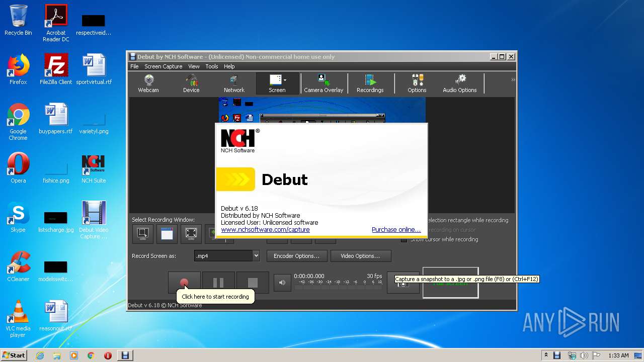Viewport: 644px width, 362px height.
Task: Open Audio Options from toolbar
Action: pyautogui.click(x=460, y=83)
